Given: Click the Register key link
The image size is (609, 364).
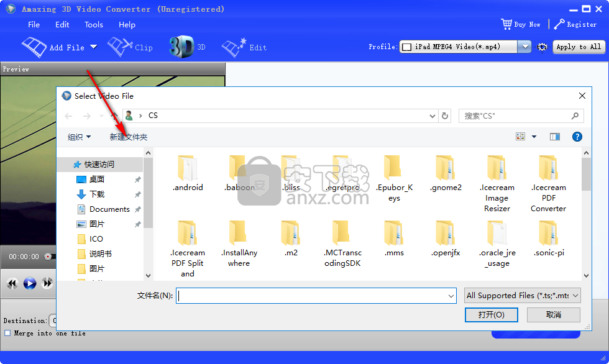Looking at the screenshot, I should point(575,24).
